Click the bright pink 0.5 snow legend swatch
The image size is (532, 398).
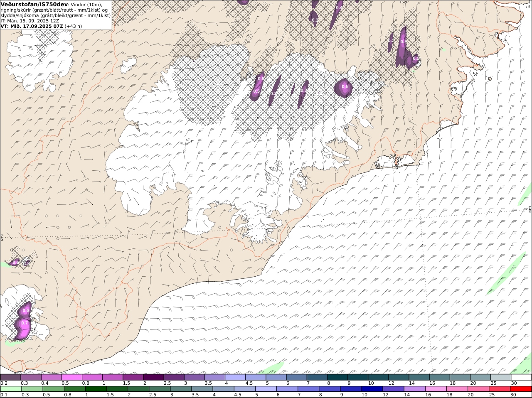(x=72, y=377)
